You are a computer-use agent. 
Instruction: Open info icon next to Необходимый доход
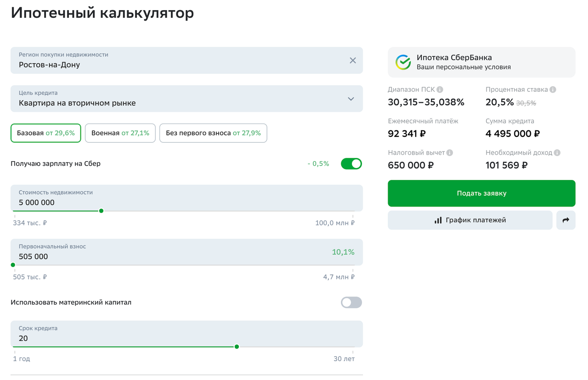[x=557, y=152]
